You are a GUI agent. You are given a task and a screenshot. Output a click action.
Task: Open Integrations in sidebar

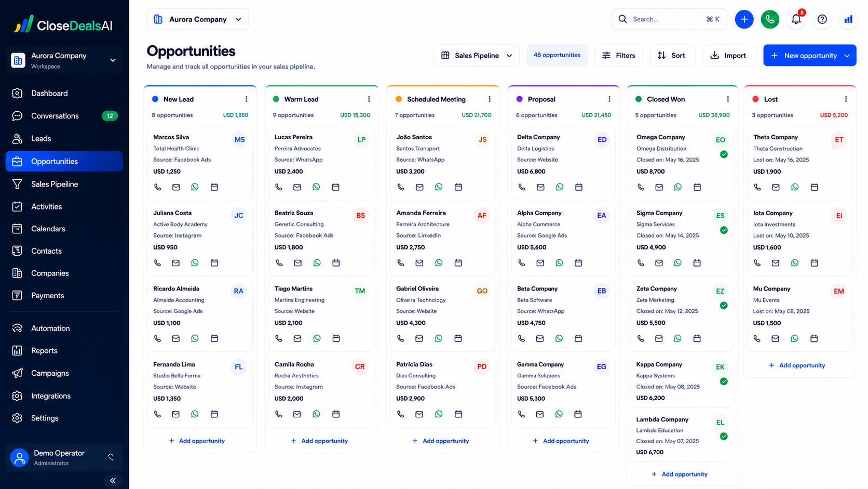point(64,396)
